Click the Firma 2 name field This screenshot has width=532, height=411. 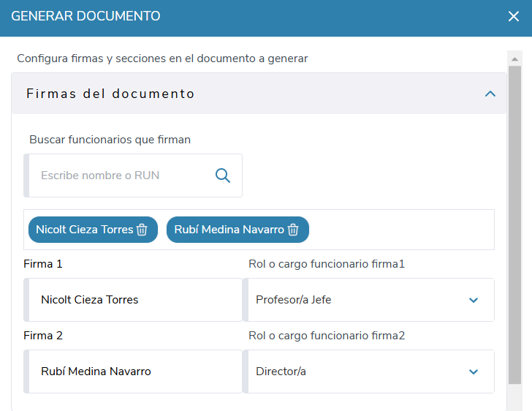pos(133,372)
